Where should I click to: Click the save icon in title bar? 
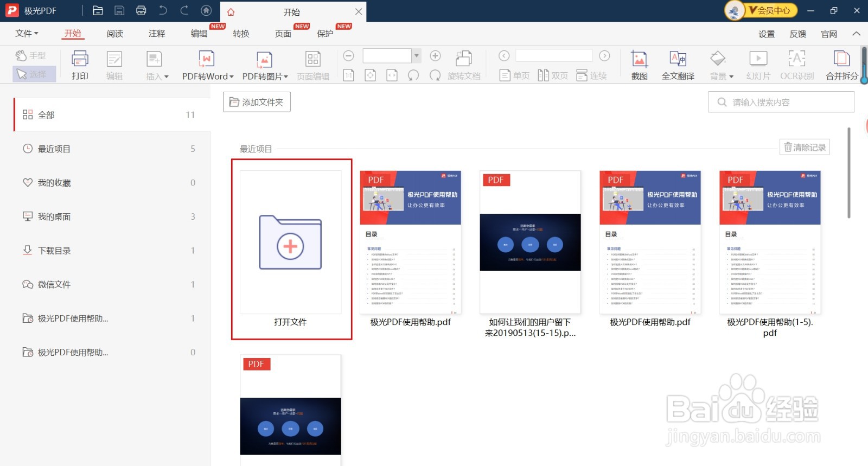(119, 10)
